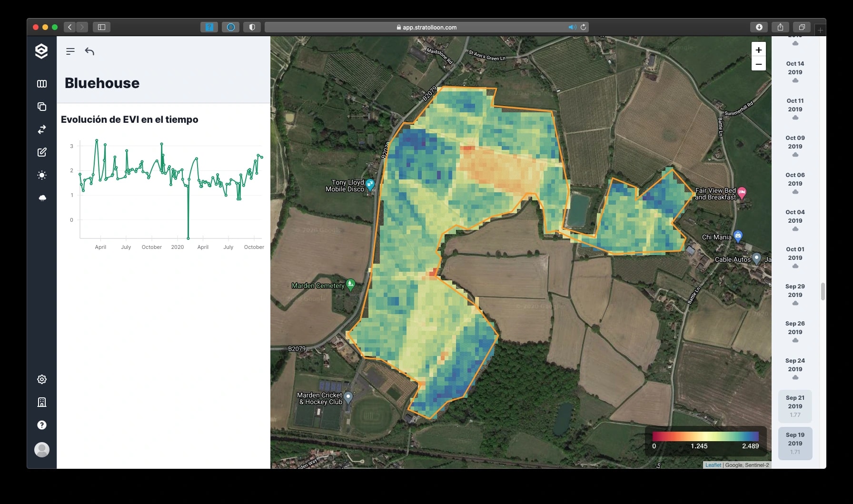Select the cloudy Oct 14 2019 date
This screenshot has height=504, width=853.
coord(795,71)
